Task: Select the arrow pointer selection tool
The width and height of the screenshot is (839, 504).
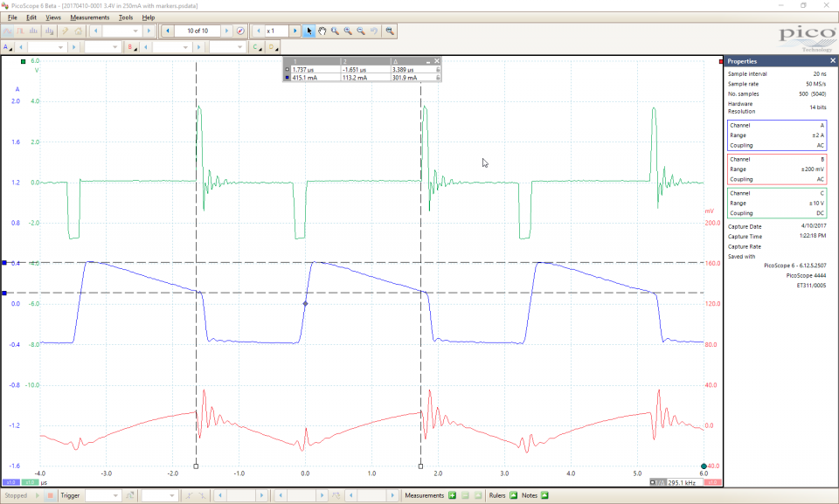Action: click(x=309, y=31)
